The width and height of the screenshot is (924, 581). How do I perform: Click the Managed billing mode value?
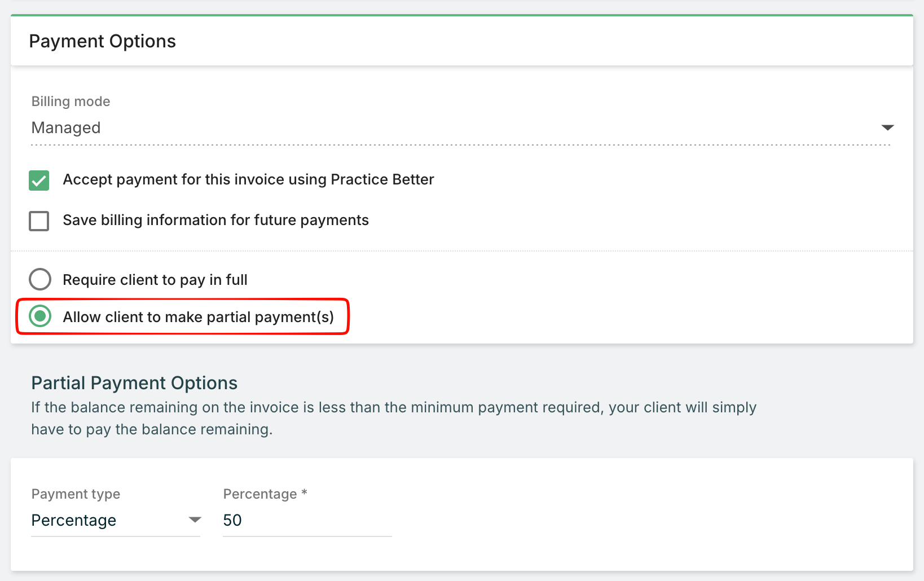(66, 128)
